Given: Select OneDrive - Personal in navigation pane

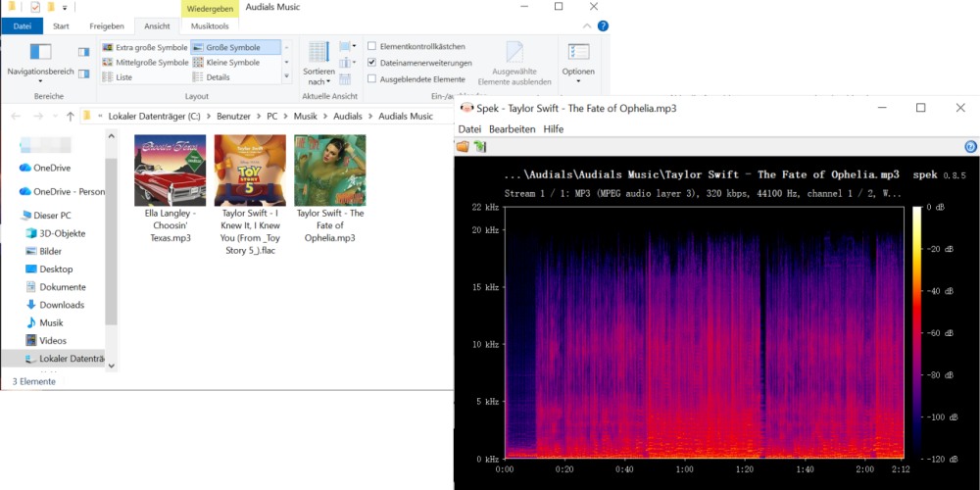Looking at the screenshot, I should point(62,192).
